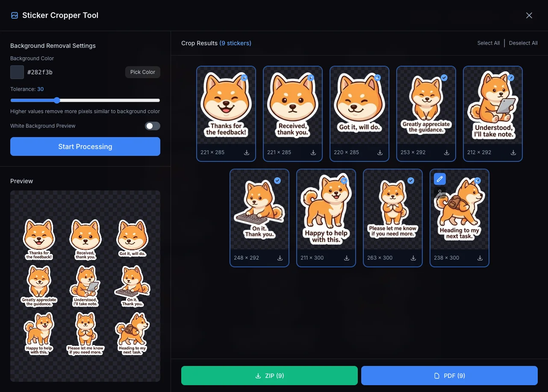Download the 'Heading to my next task' sticker
This screenshot has width=548, height=392.
[x=480, y=258]
